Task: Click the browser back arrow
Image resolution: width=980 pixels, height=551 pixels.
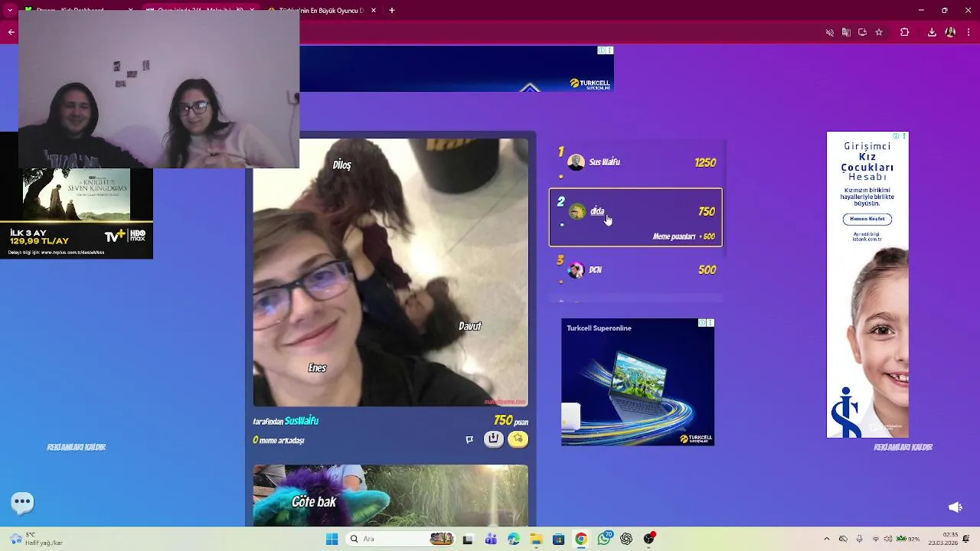Action: [11, 32]
